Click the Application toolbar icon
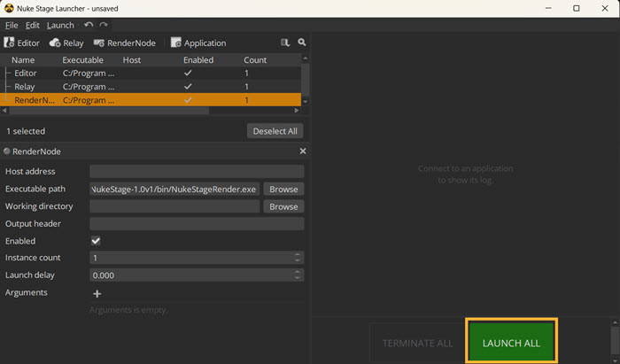The width and height of the screenshot is (620, 364). point(198,43)
